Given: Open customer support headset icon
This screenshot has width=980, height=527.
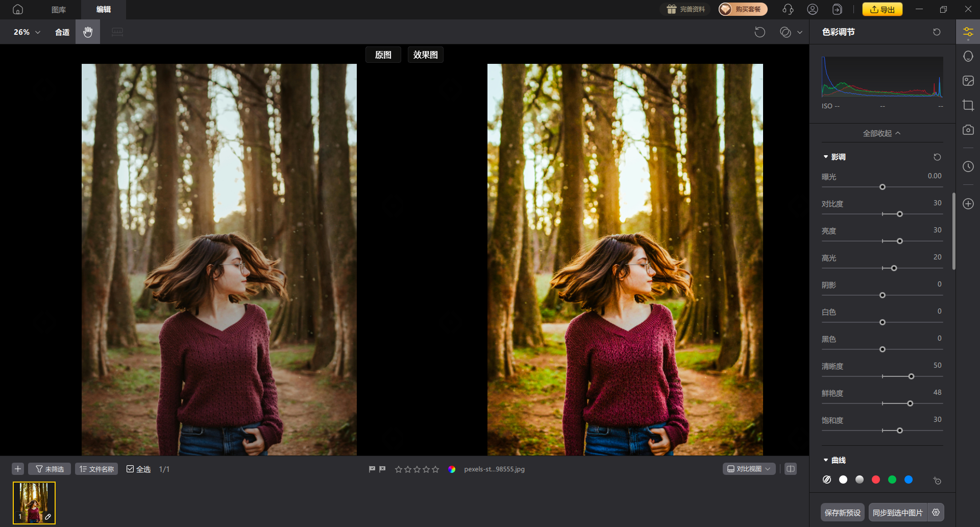Looking at the screenshot, I should 788,9.
